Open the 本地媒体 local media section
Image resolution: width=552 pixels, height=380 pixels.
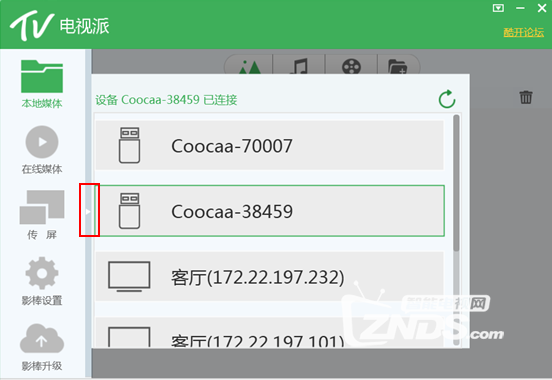point(42,84)
